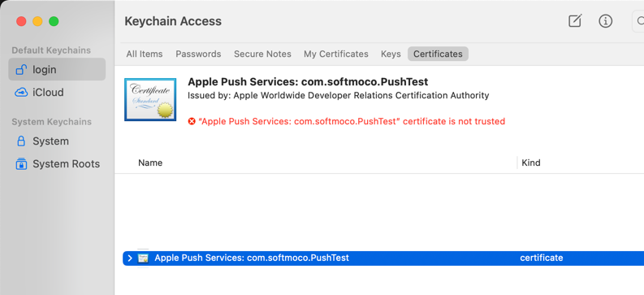Click the large certificate thumbnail image
The height and width of the screenshot is (295, 644).
coord(150,99)
